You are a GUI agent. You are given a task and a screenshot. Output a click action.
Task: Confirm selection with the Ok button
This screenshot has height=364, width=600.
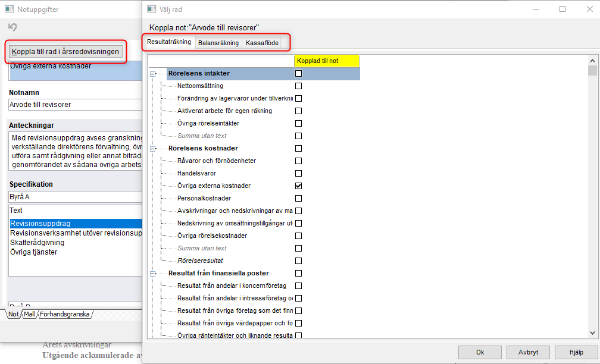click(480, 353)
